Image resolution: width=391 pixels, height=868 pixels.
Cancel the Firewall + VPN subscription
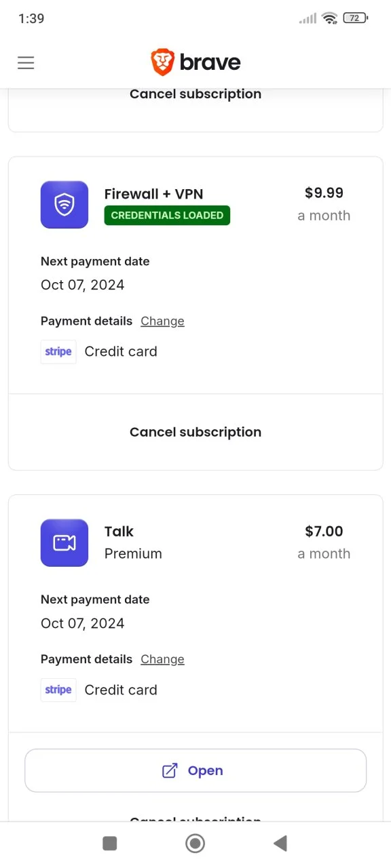pos(195,432)
